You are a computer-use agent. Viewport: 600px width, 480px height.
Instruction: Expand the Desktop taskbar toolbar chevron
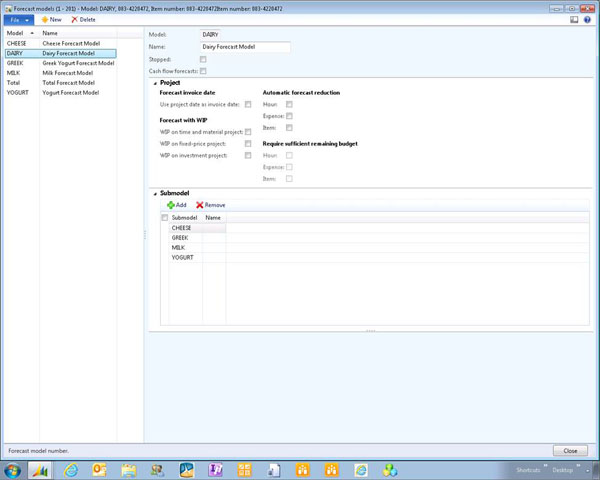[x=578, y=466]
